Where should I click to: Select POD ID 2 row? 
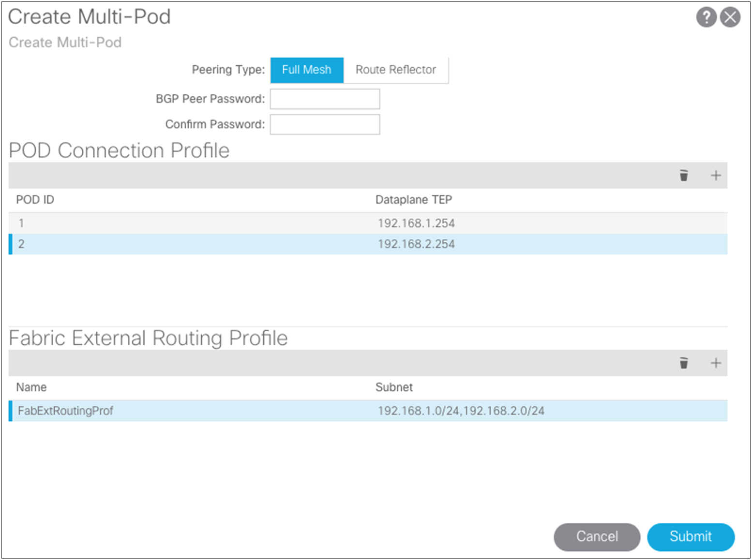368,244
